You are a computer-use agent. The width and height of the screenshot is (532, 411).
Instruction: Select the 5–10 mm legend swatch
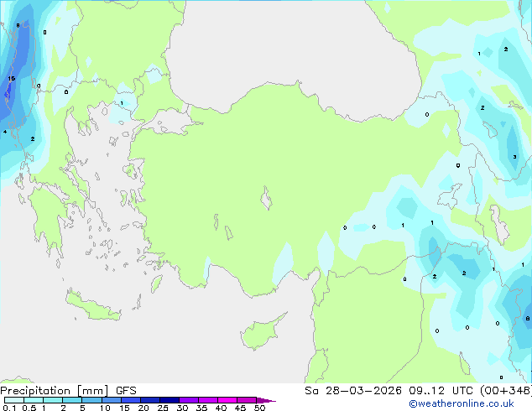click(91, 400)
